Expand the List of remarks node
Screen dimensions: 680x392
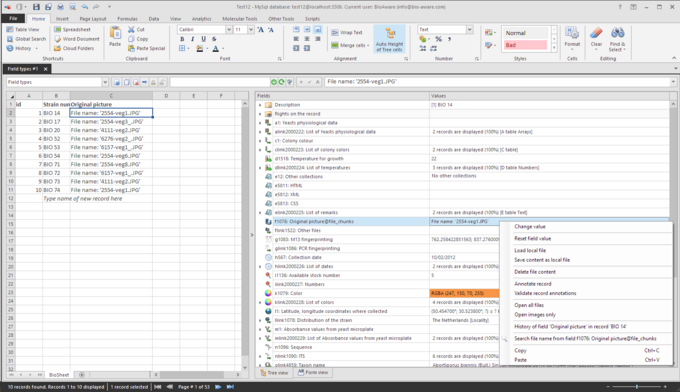[x=260, y=213]
